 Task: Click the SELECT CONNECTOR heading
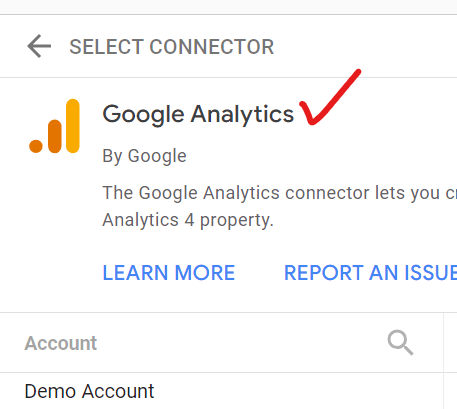pos(172,47)
